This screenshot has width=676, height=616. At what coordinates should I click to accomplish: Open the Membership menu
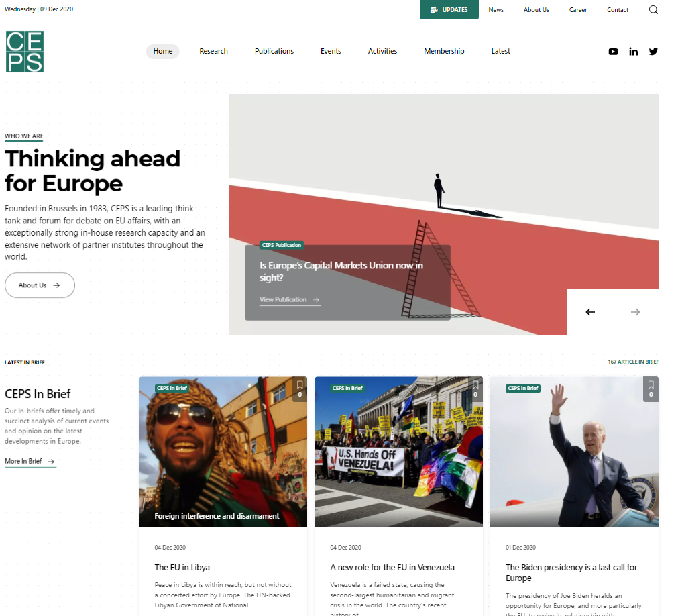point(444,51)
